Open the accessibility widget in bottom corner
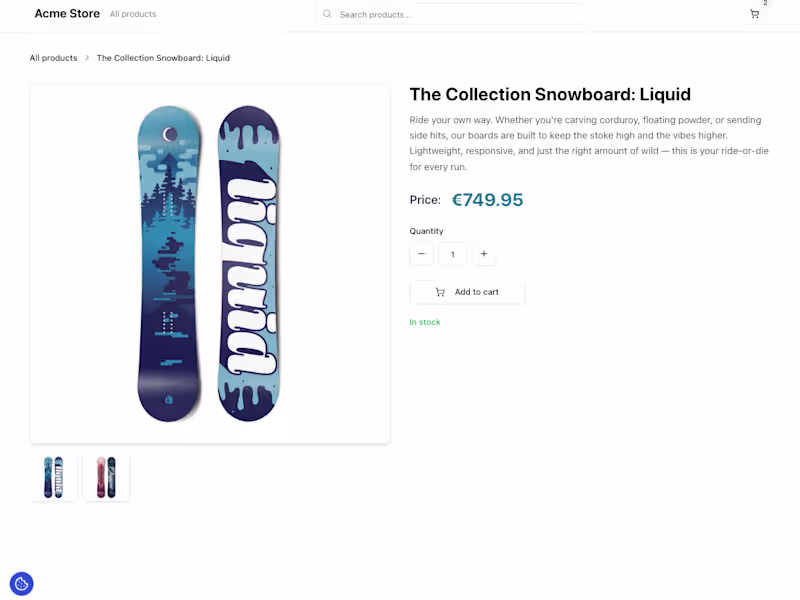The width and height of the screenshot is (800, 600). click(21, 583)
